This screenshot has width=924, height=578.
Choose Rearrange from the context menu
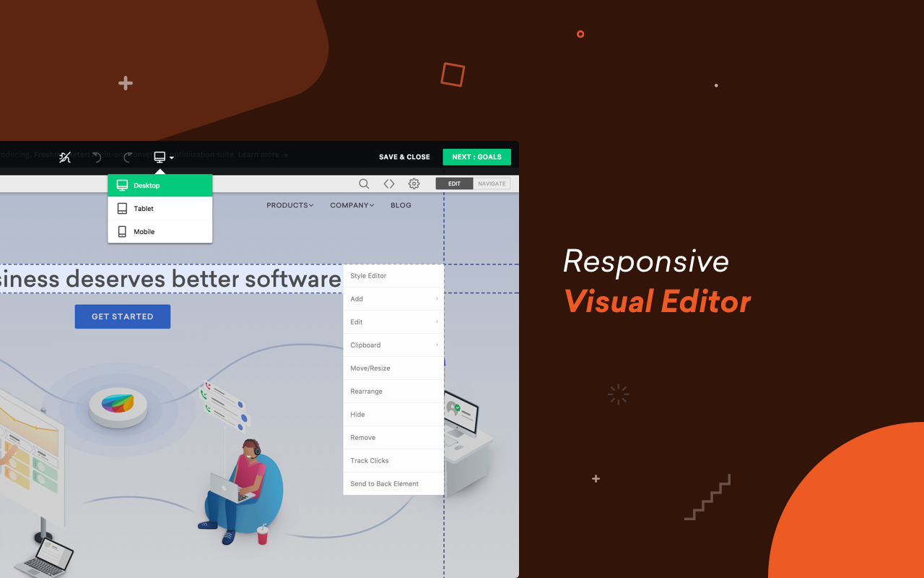(x=393, y=392)
